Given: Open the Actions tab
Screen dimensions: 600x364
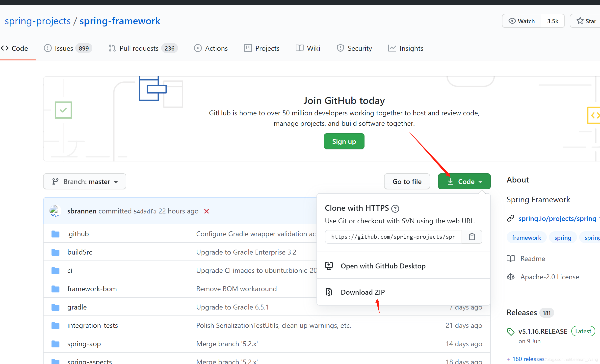Looking at the screenshot, I should click(211, 48).
